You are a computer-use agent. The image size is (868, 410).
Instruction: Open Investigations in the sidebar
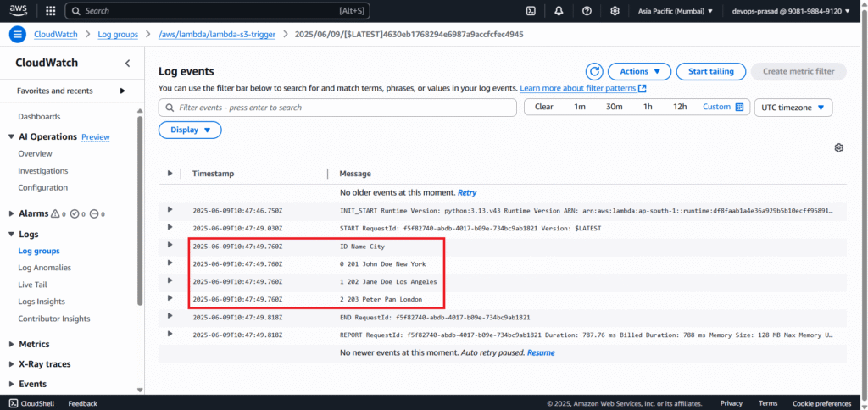coord(43,171)
